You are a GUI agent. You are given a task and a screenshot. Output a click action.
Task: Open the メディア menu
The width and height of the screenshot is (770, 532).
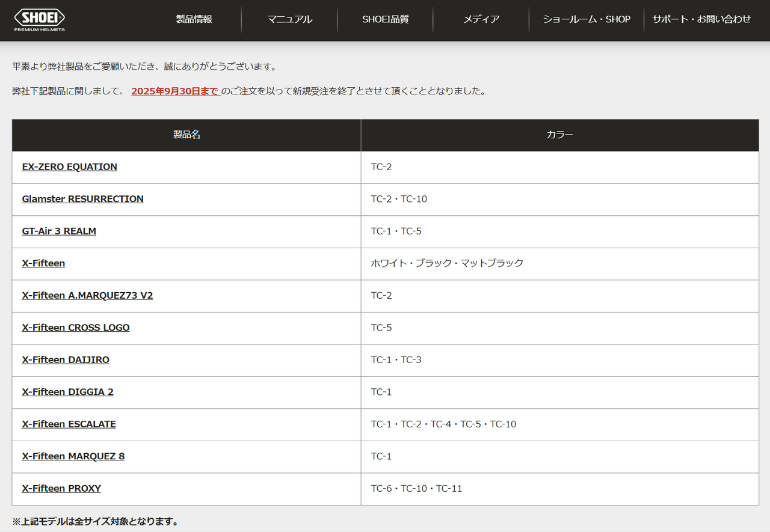click(481, 19)
